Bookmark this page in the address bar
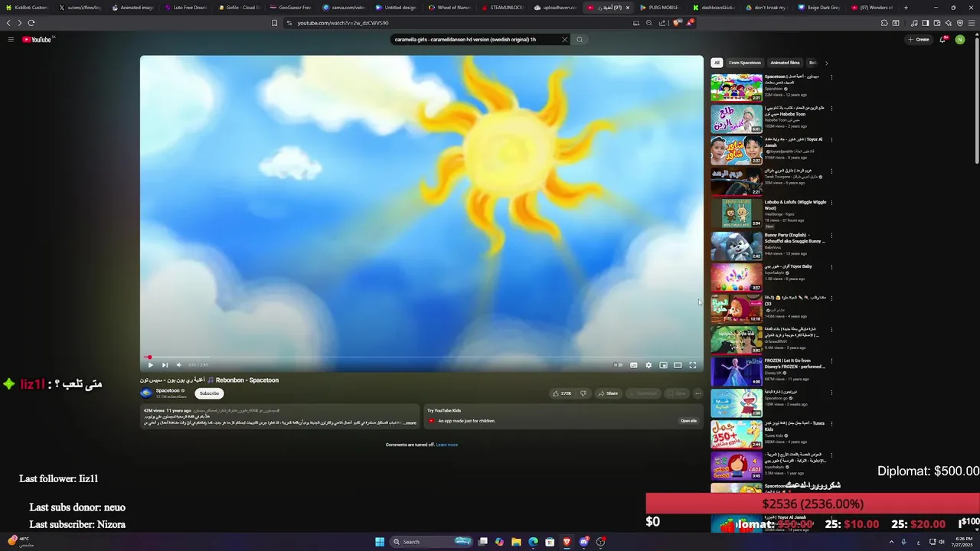 coord(274,23)
